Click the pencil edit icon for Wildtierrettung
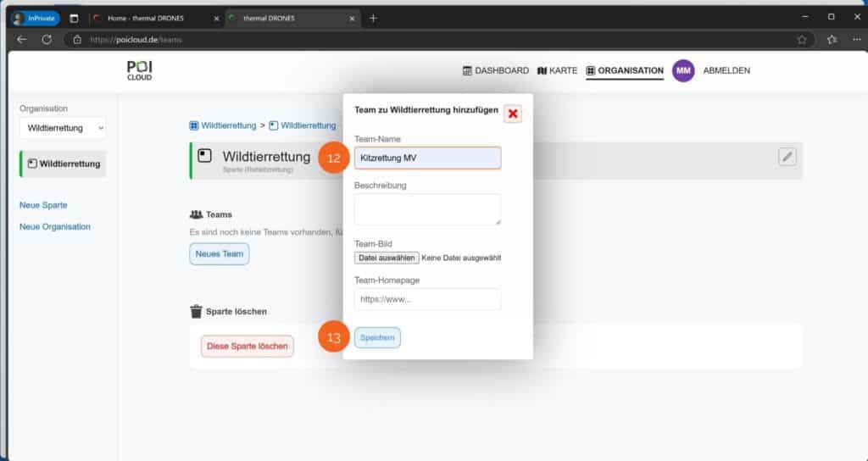This screenshot has height=461, width=868. point(787,156)
